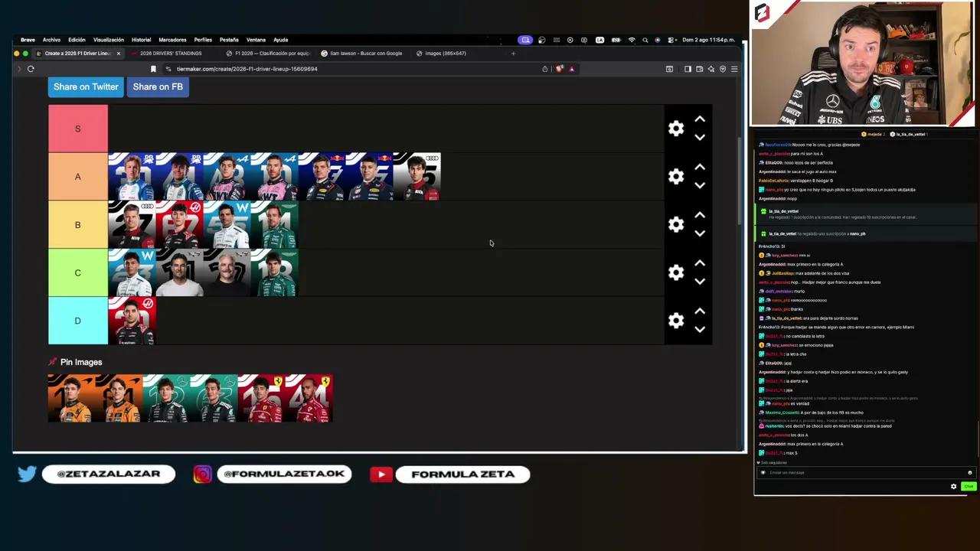Pick the Mercedes number 12 driver card
980x551 pixels.
tap(166, 398)
